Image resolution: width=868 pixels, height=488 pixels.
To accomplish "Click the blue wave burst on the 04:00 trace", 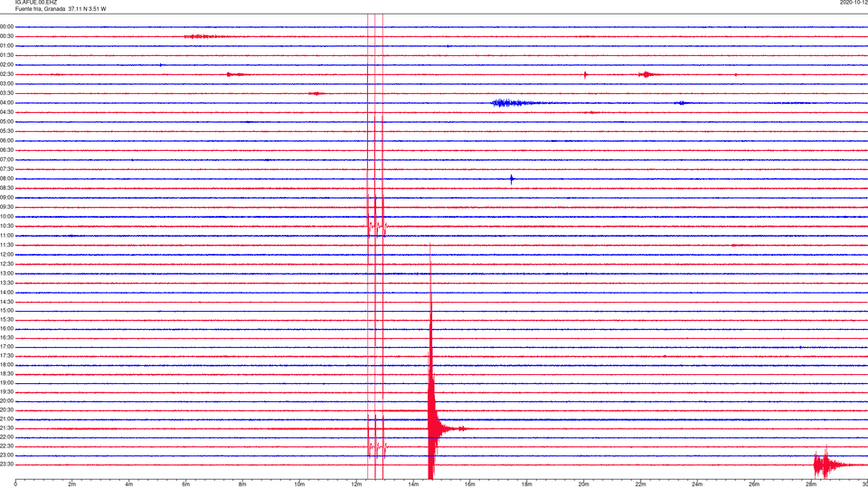I will coord(512,103).
